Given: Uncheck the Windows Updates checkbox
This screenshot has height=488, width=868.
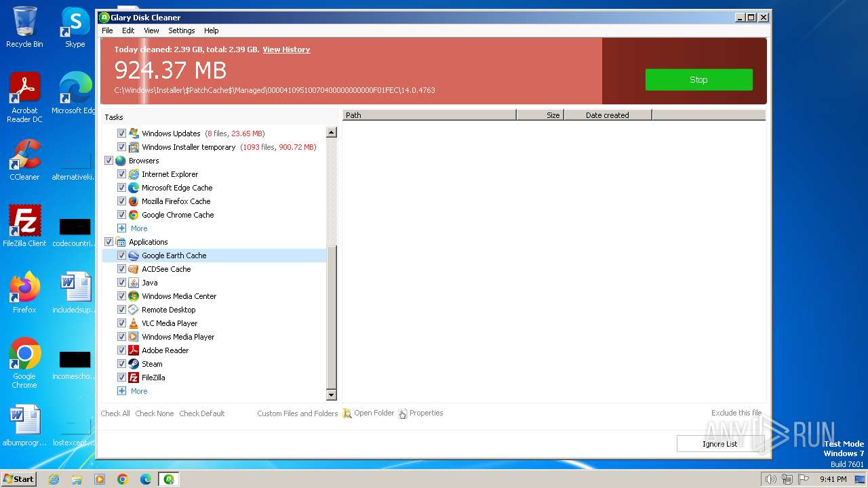Looking at the screenshot, I should tap(122, 134).
